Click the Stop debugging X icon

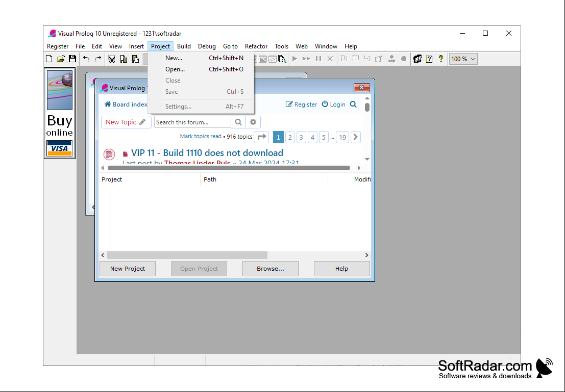click(330, 59)
